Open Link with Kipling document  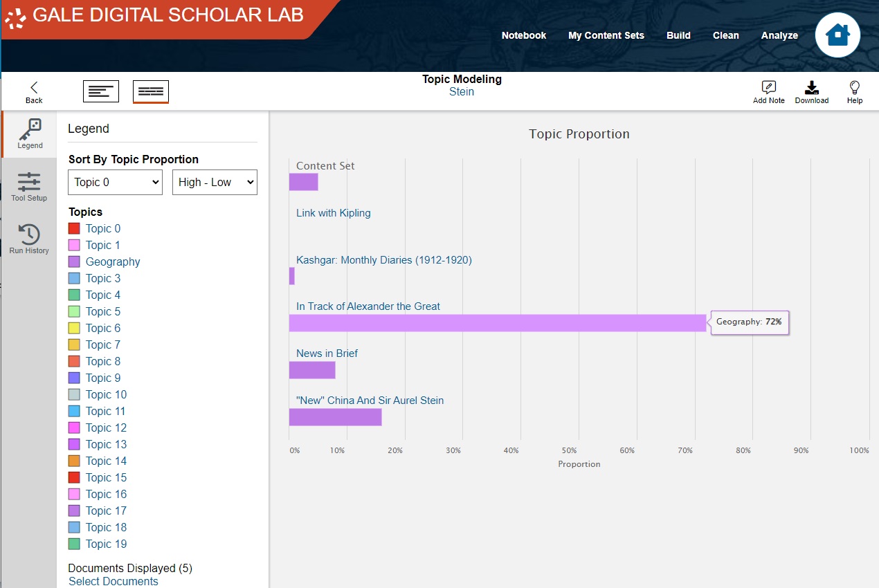click(x=334, y=213)
